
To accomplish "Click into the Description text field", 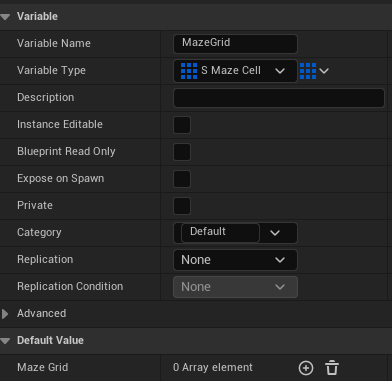I will tap(279, 98).
